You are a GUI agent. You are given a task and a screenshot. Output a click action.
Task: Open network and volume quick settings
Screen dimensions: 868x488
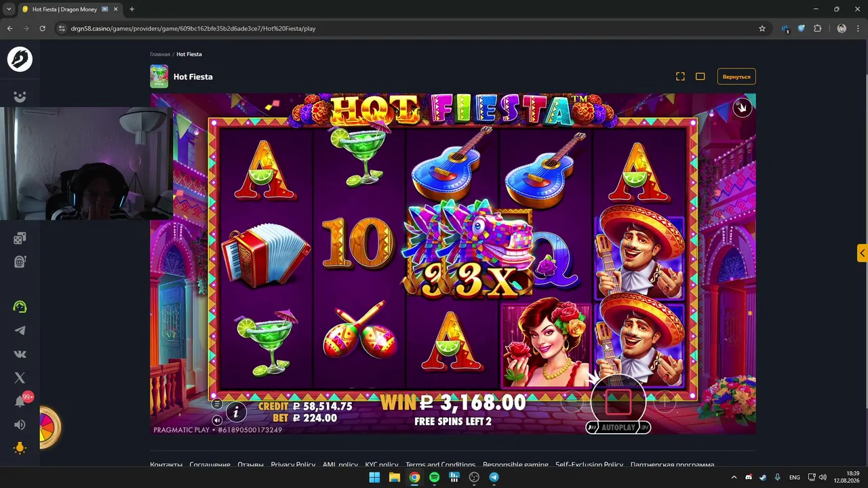coord(817,477)
